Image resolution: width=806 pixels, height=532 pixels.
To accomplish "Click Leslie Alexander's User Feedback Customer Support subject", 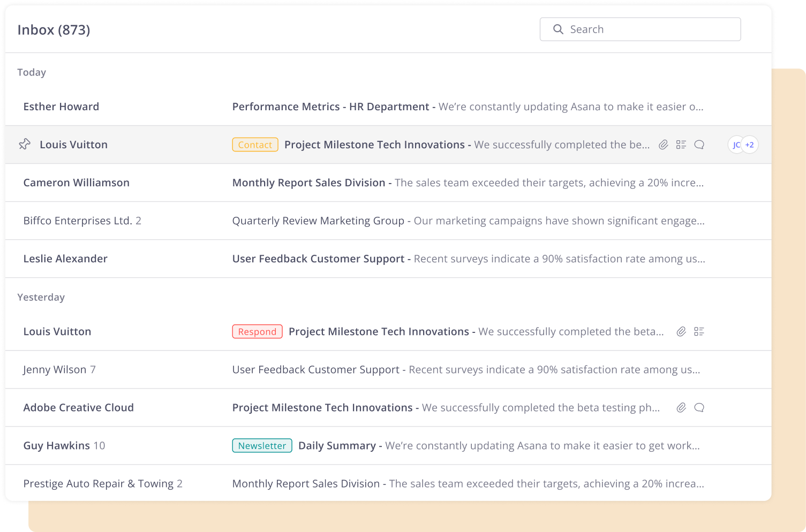I will click(318, 259).
